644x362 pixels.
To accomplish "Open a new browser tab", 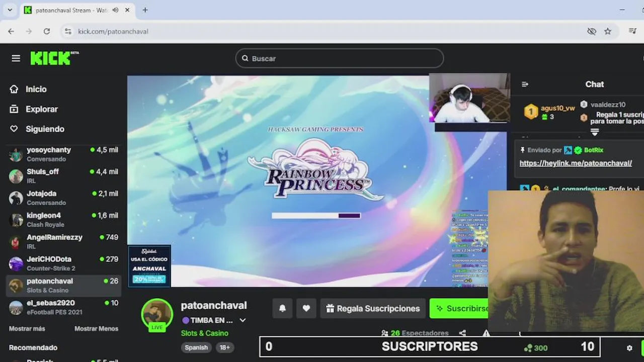I will (x=145, y=10).
